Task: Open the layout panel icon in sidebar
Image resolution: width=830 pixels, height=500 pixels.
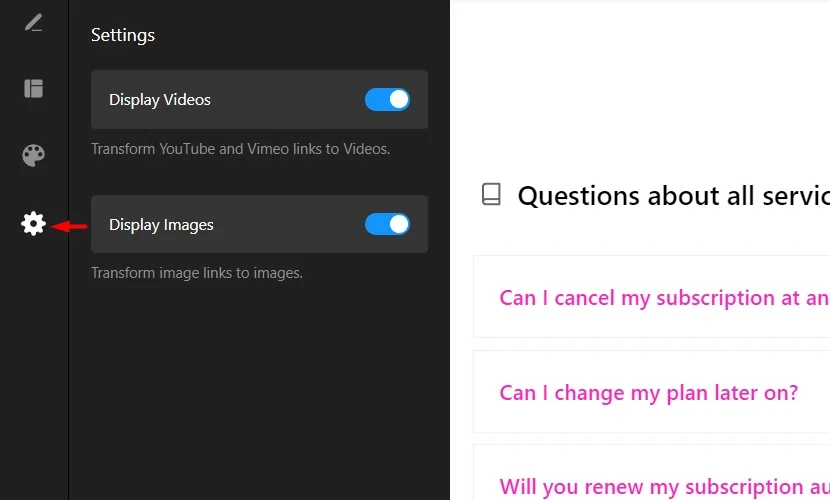Action: [x=33, y=88]
